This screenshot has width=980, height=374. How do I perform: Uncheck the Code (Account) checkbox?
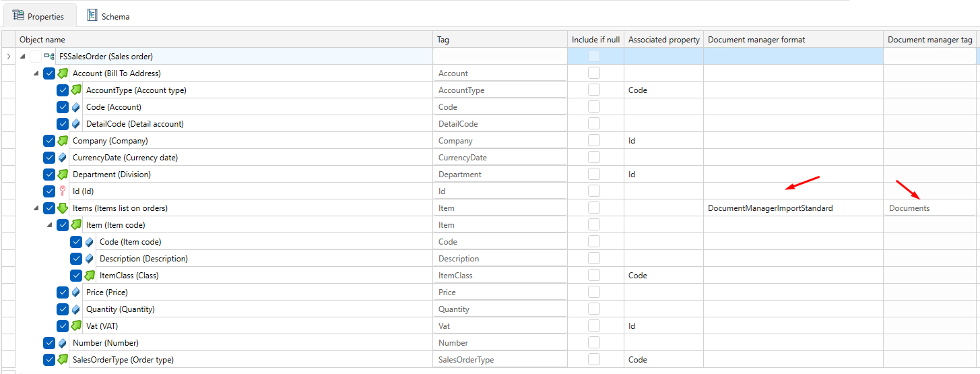[63, 107]
